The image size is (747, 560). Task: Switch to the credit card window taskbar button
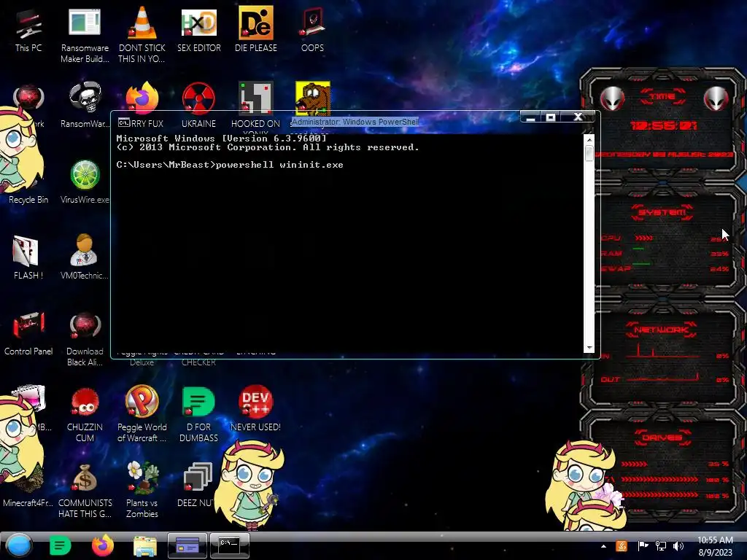click(x=187, y=545)
